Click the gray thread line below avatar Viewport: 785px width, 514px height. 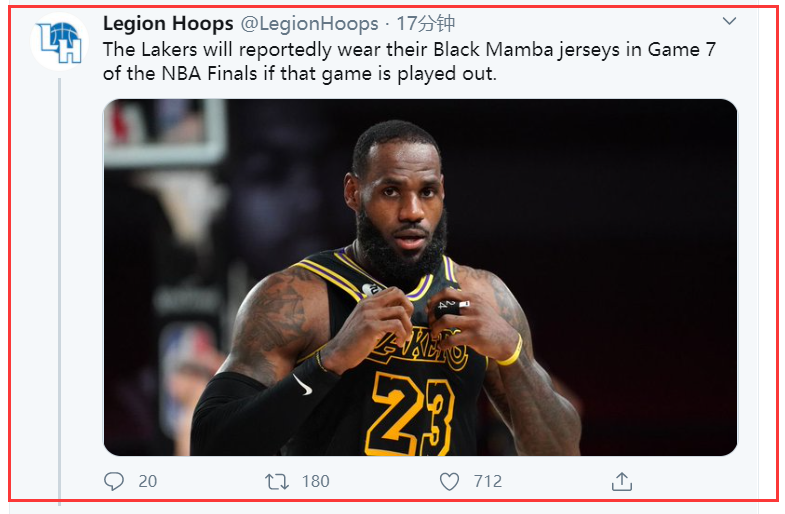tap(60, 290)
